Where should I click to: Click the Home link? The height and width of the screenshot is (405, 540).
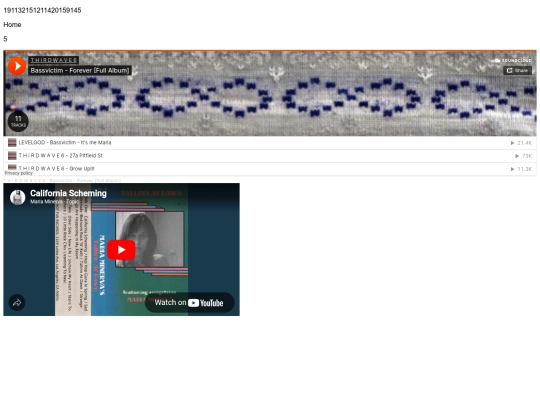point(12,25)
